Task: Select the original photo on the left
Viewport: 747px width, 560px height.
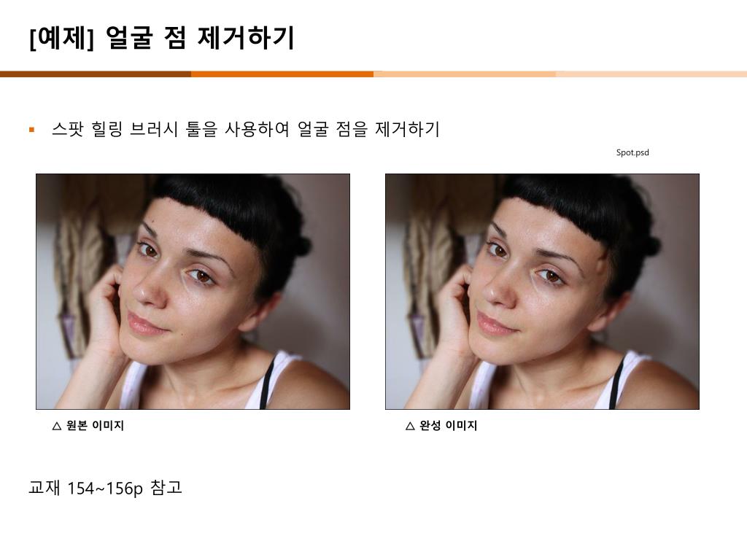Action: [x=193, y=292]
